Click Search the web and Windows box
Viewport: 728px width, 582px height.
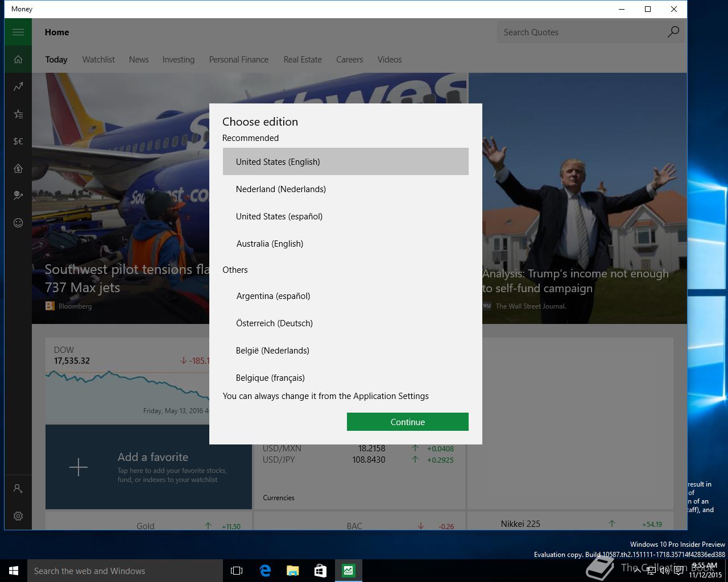click(125, 571)
